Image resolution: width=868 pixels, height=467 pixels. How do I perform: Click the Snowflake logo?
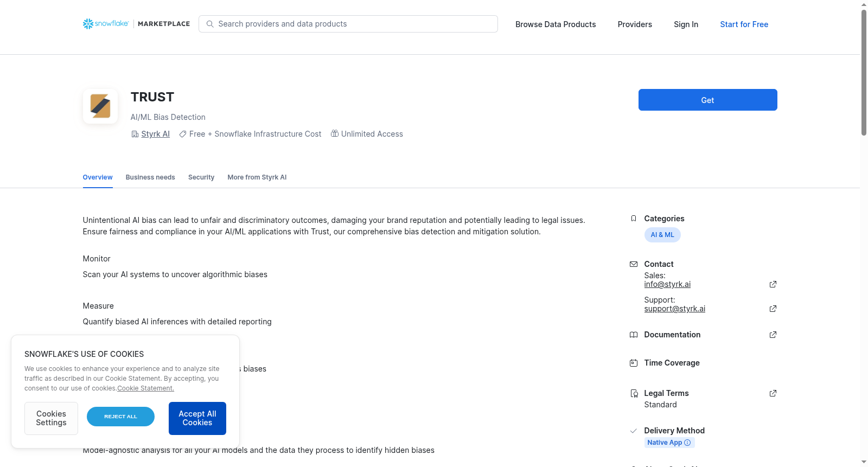pyautogui.click(x=106, y=24)
